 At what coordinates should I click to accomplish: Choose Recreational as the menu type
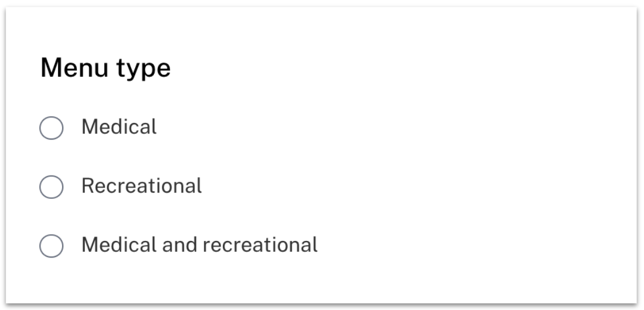(51, 187)
